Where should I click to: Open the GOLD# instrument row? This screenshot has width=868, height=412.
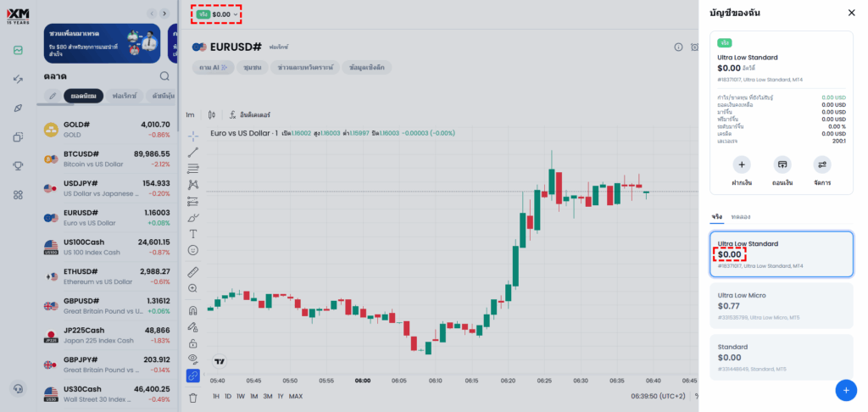point(106,129)
